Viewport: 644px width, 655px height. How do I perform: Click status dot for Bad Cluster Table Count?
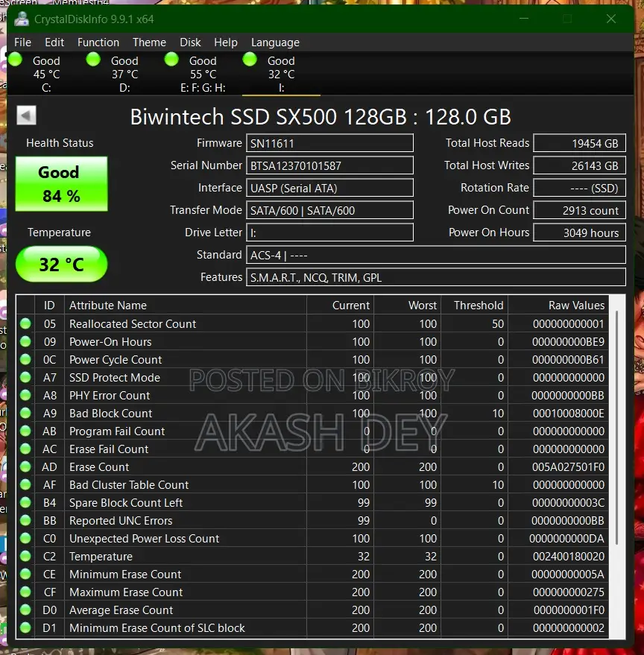click(x=25, y=484)
